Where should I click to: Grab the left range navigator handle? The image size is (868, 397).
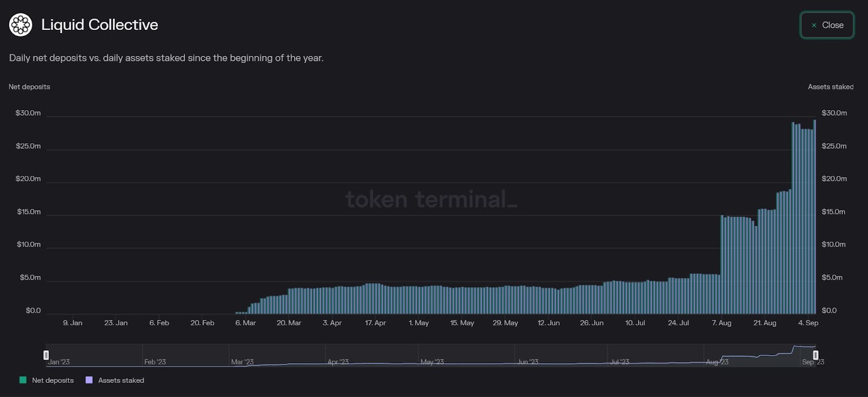(x=46, y=355)
